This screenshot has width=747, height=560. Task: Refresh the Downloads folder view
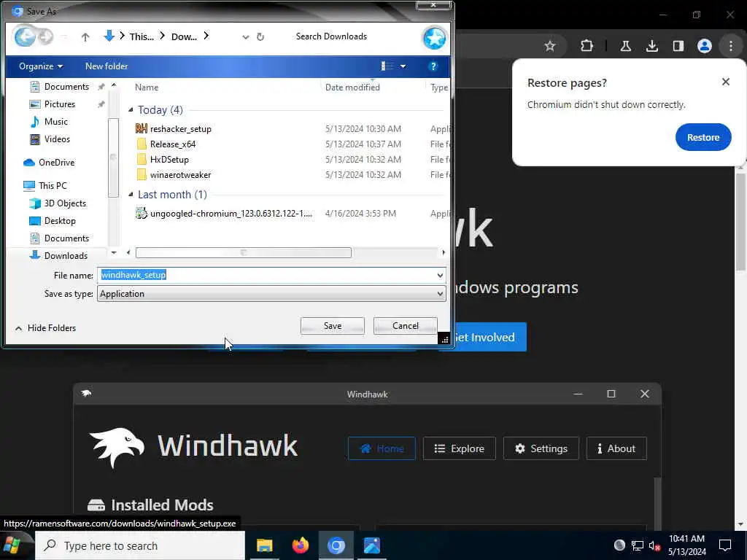[260, 36]
